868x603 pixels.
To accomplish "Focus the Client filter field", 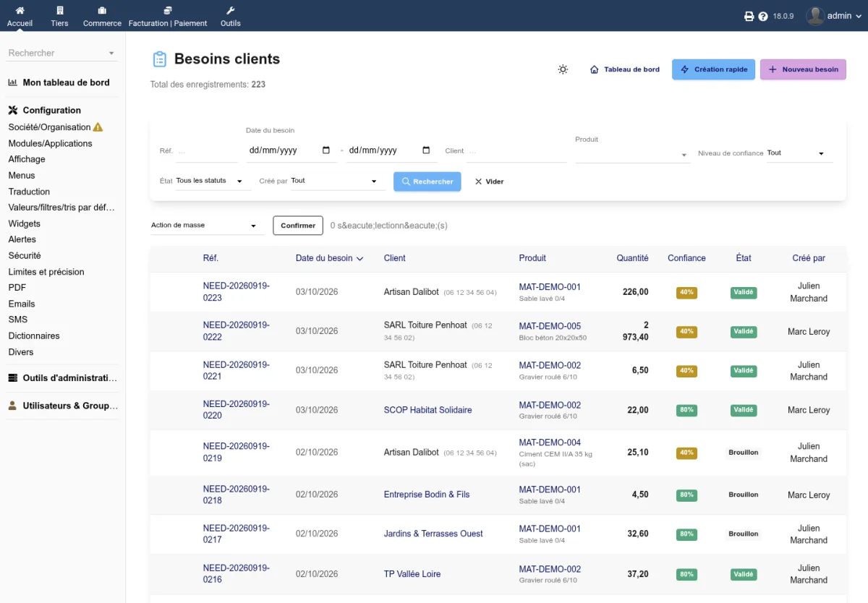I will point(516,152).
